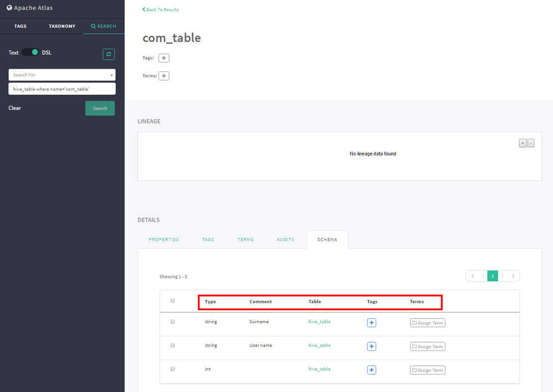Viewport: 553px width, 392px height.
Task: Add tag to the User name column row
Action: pyautogui.click(x=371, y=346)
